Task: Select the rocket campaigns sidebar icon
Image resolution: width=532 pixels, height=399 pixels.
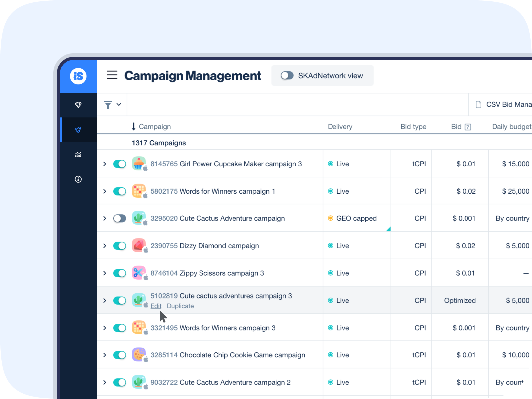Action: [x=78, y=130]
